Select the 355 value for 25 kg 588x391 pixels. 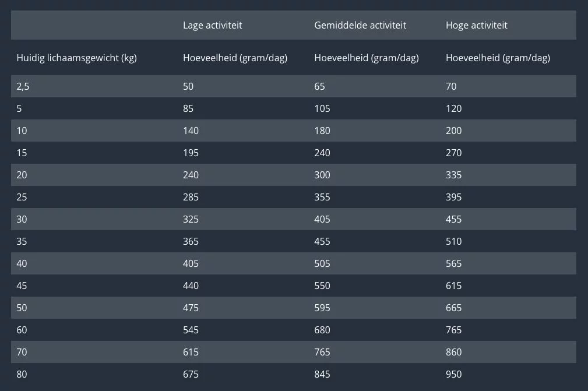tap(322, 197)
